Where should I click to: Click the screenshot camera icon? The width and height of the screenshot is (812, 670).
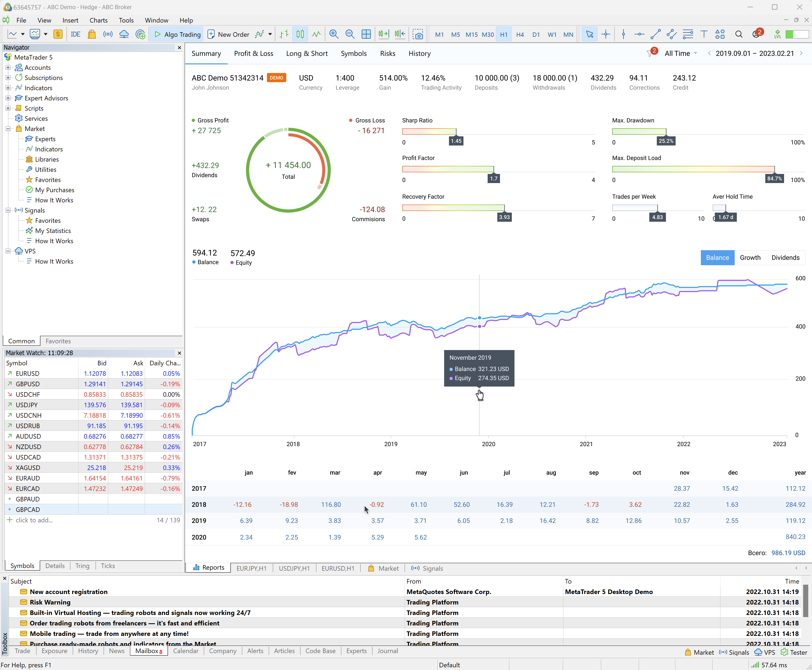click(418, 34)
